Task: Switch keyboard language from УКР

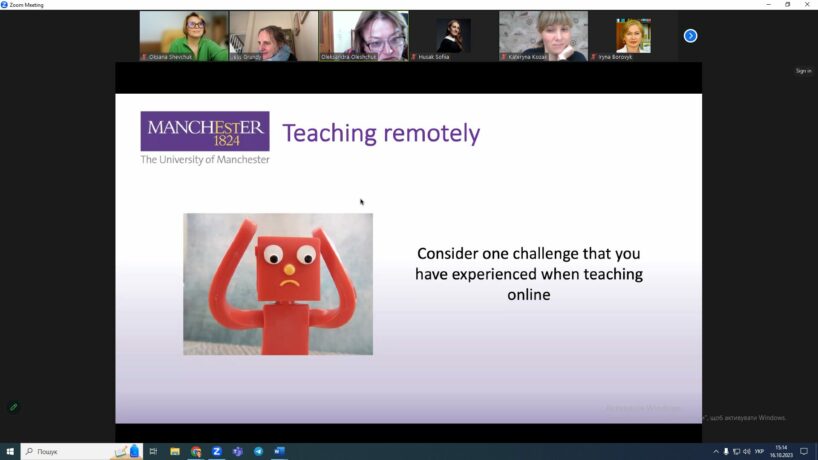Action: (x=760, y=451)
